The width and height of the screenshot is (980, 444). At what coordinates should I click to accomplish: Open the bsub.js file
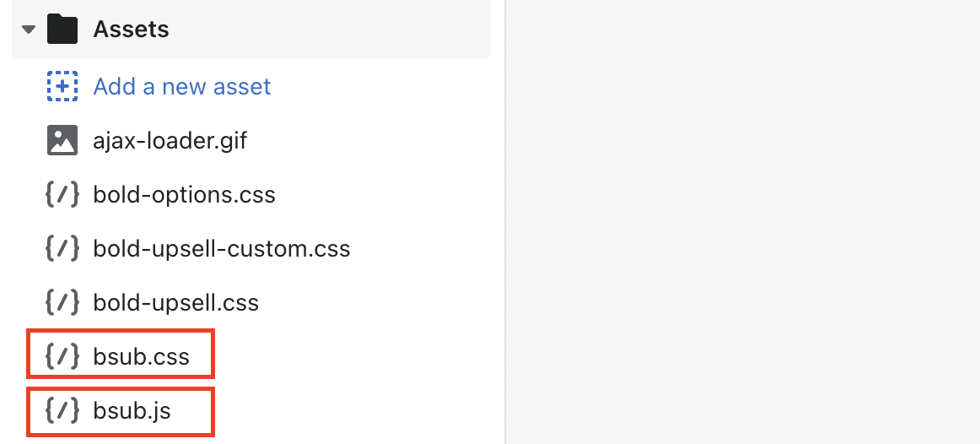tap(132, 411)
